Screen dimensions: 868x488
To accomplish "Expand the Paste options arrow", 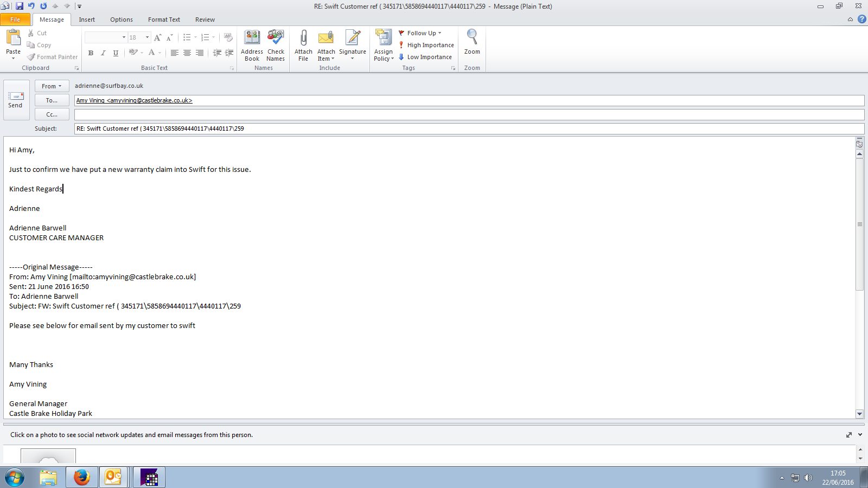I will (13, 58).
